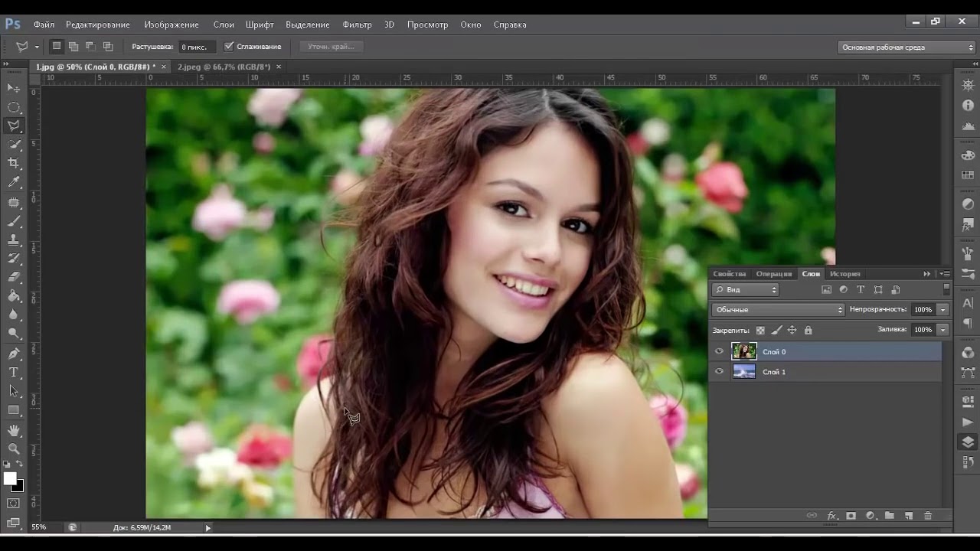Open the status bar info arrow
Image resolution: width=980 pixels, height=551 pixels.
[x=207, y=527]
